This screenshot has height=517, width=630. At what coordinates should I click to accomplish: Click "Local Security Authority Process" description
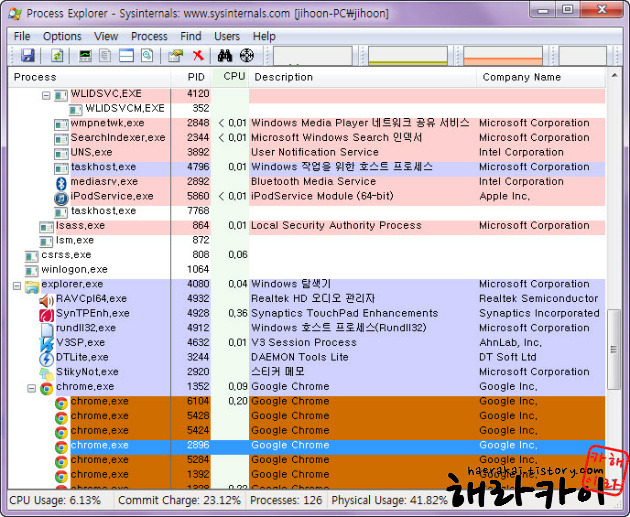click(x=336, y=225)
